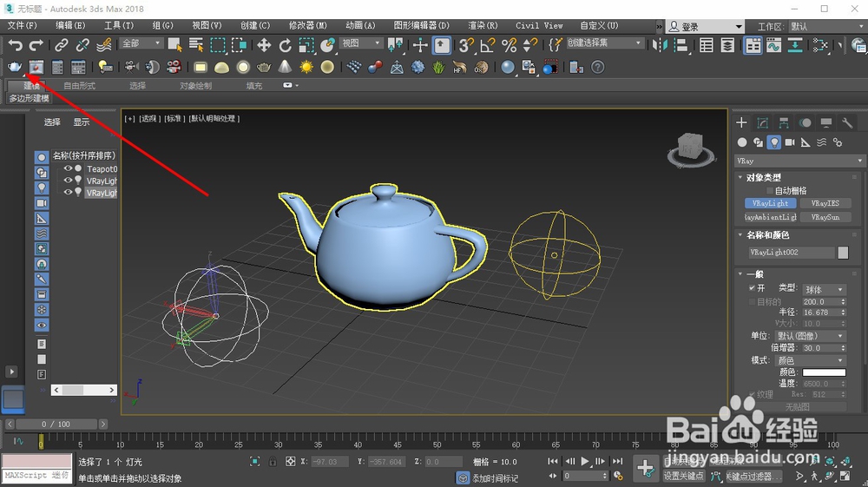Click the Angle Snap toggle icon
This screenshot has height=487, width=868.
point(488,44)
